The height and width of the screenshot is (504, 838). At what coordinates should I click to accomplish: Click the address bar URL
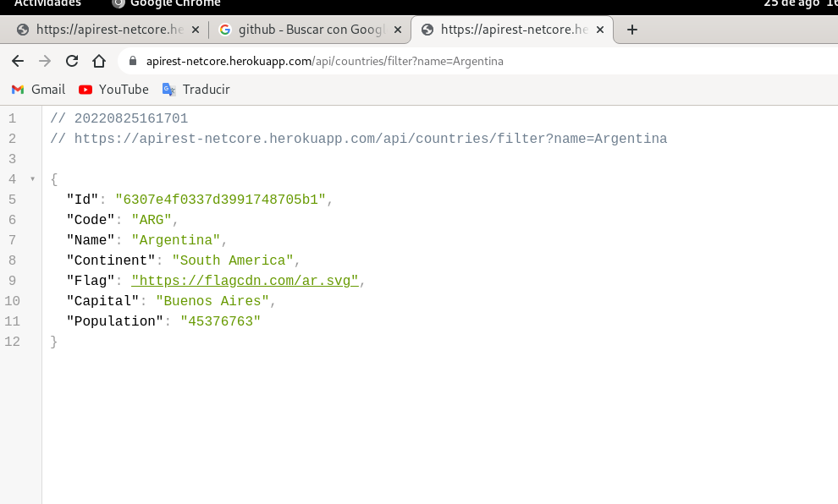tap(326, 61)
